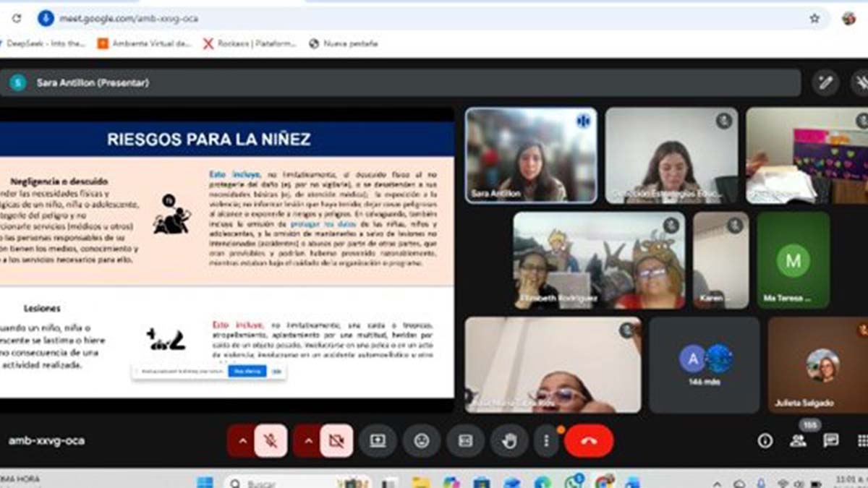Turn on the camera in Meet

(x=336, y=440)
